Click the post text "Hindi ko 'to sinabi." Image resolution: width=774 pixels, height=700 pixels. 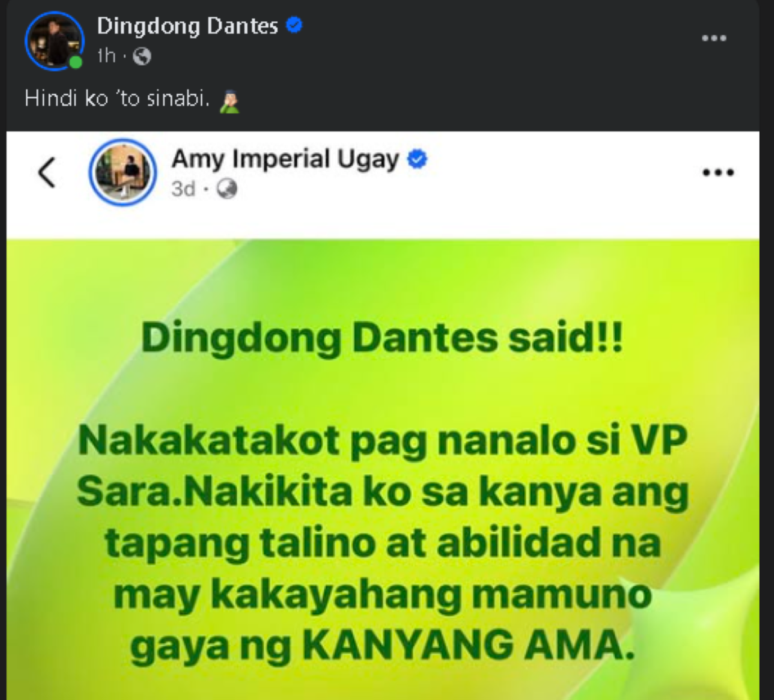click(117, 100)
